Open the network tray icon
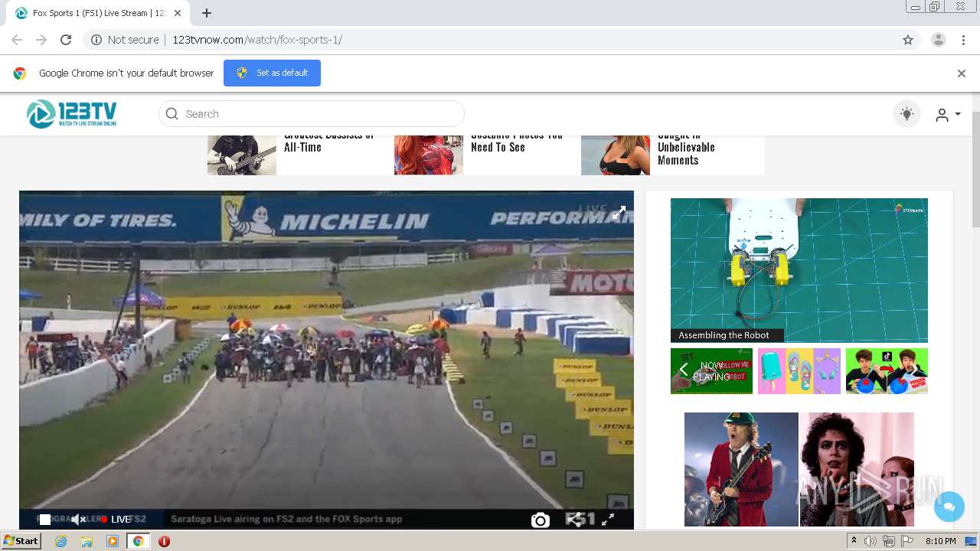980x551 pixels. [x=889, y=541]
